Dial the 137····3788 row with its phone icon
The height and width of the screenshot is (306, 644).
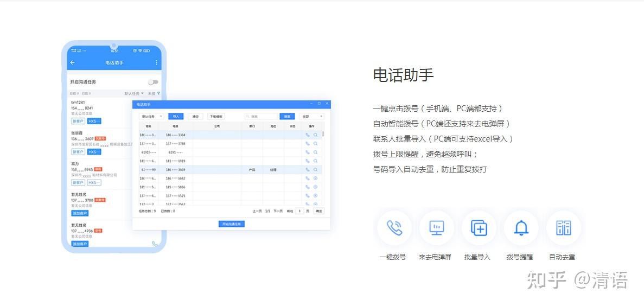(308, 143)
